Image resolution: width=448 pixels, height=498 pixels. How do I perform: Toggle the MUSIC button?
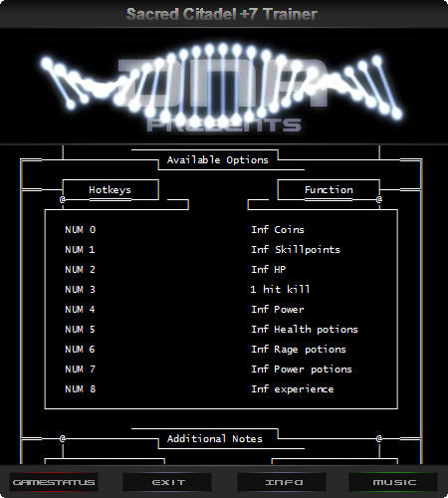(x=393, y=482)
